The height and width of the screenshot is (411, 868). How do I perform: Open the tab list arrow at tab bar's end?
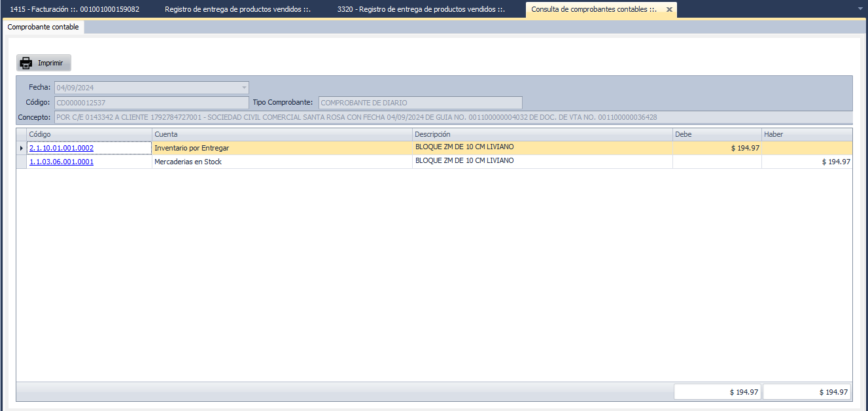(x=859, y=9)
